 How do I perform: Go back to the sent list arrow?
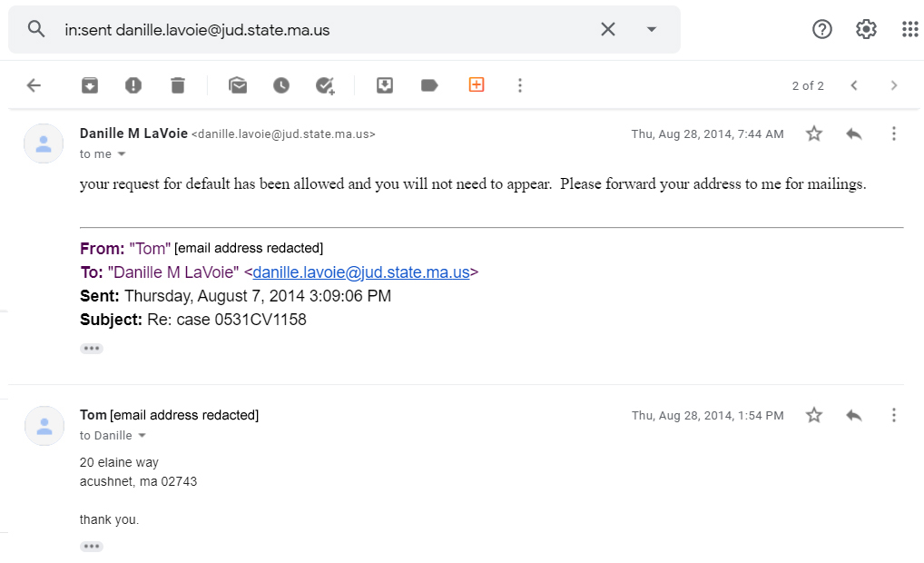[x=34, y=85]
